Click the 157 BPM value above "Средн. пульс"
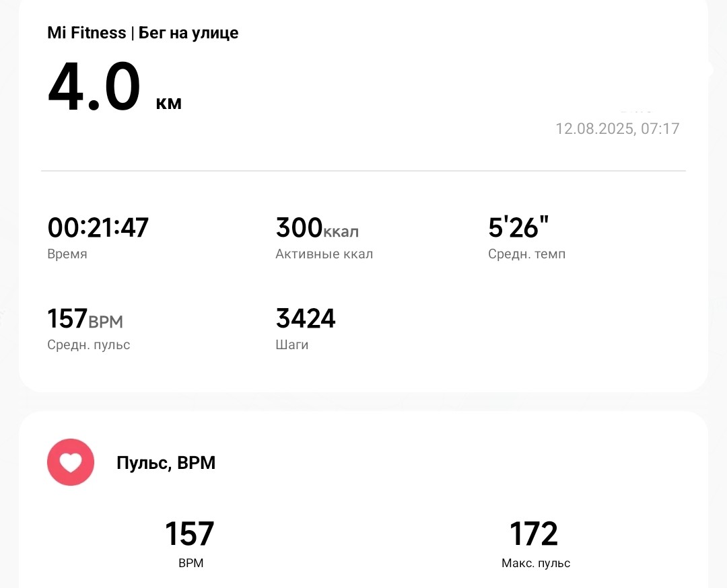Screen dimensions: 727x588 [85, 318]
